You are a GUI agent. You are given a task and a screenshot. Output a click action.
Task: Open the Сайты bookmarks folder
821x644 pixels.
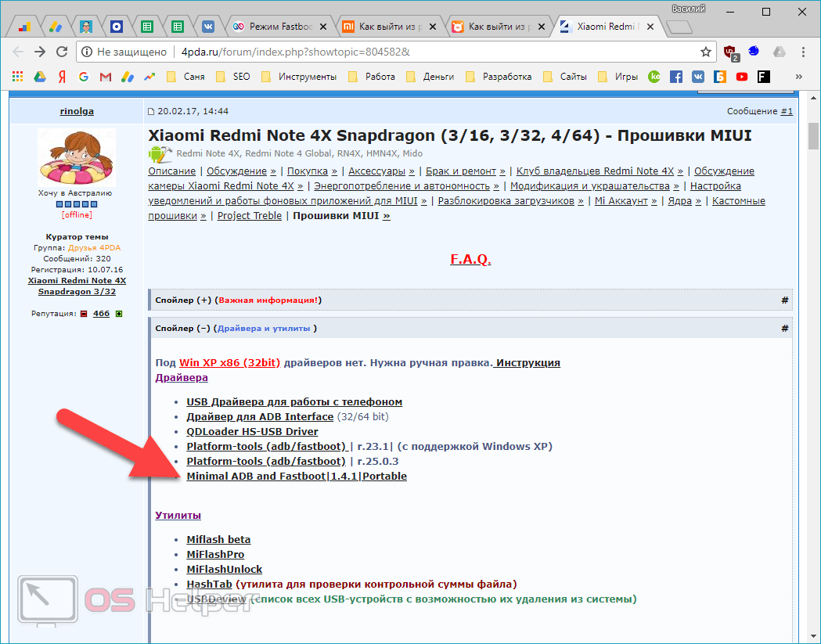tap(564, 77)
